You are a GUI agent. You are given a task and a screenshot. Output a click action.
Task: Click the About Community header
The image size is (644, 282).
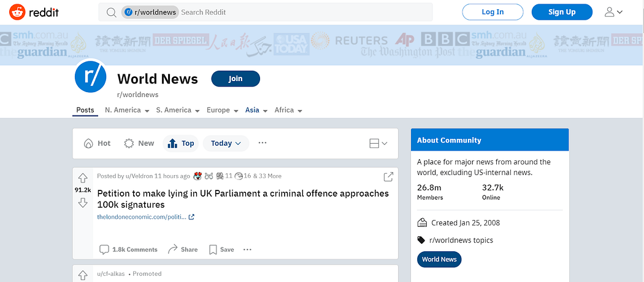(x=489, y=140)
